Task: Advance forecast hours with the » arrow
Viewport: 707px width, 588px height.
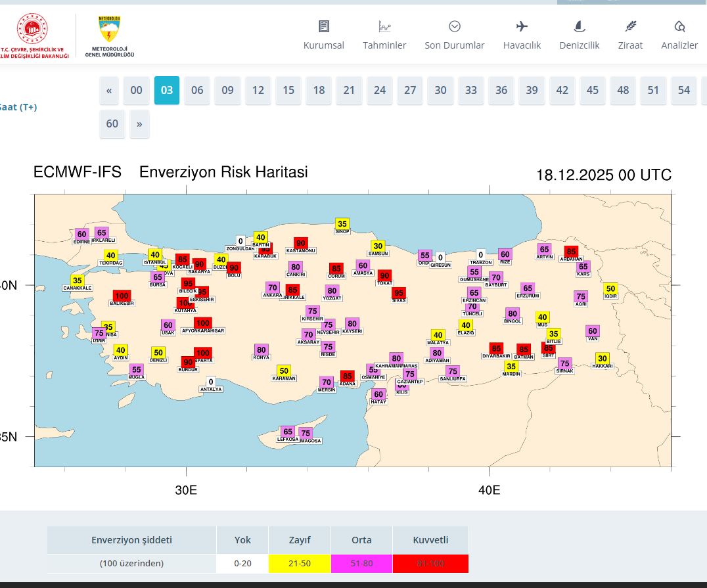Action: coord(139,124)
